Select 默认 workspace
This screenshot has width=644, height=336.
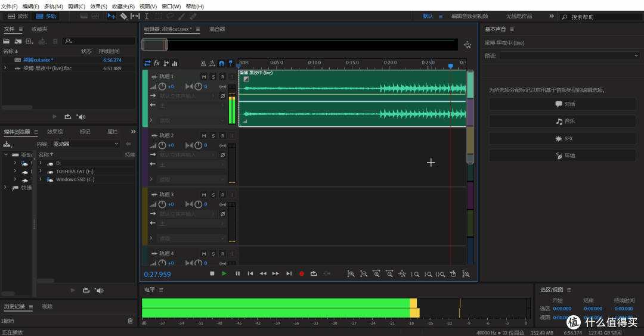[428, 17]
